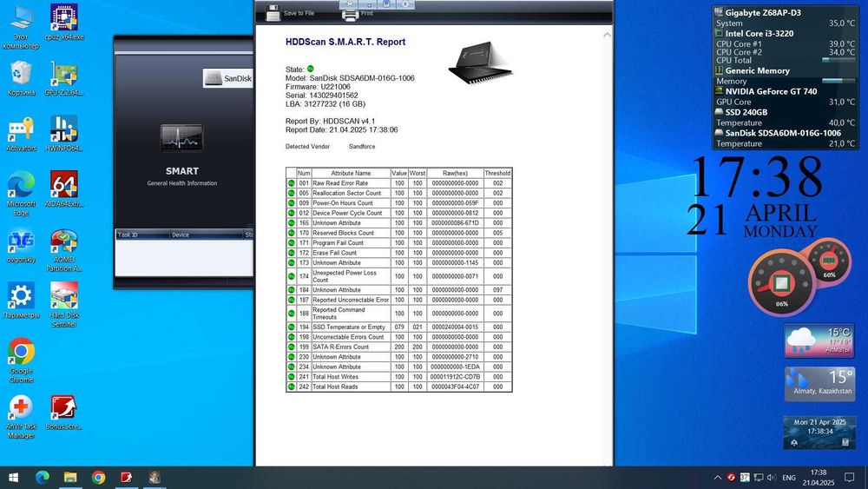The image size is (868, 489).
Task: Click Total Host Writes row
Action: pyautogui.click(x=399, y=377)
